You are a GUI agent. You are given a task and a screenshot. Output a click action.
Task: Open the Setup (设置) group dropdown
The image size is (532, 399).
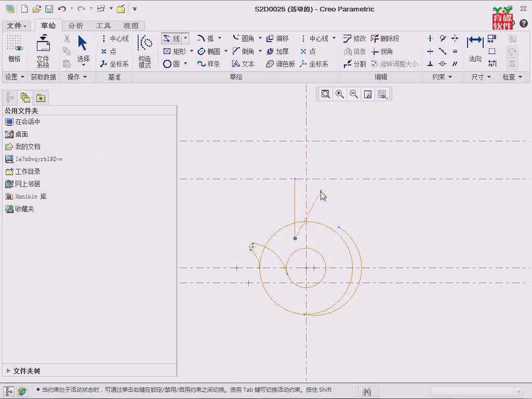click(x=15, y=77)
